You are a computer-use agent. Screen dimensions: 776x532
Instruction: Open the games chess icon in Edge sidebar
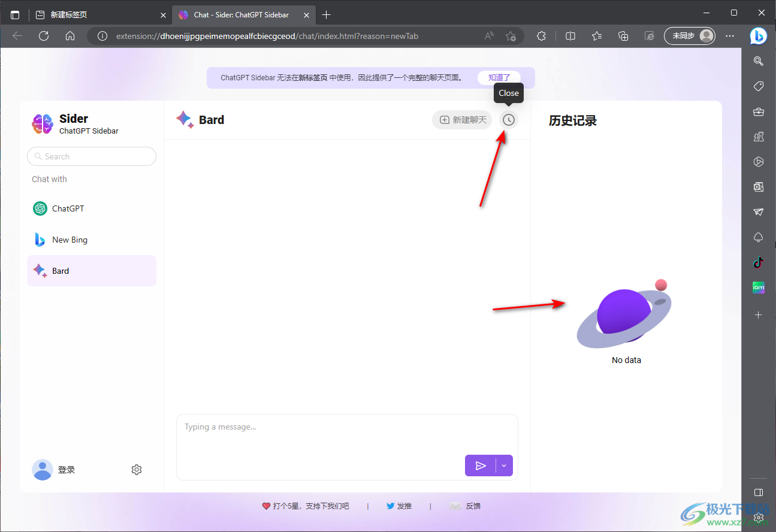pos(759,137)
